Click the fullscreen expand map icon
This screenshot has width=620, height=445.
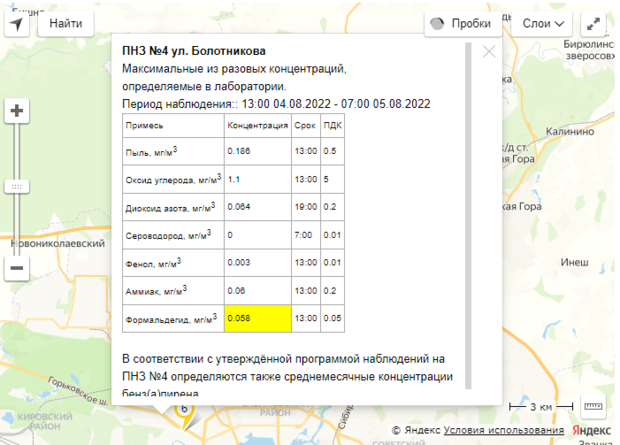click(x=594, y=23)
